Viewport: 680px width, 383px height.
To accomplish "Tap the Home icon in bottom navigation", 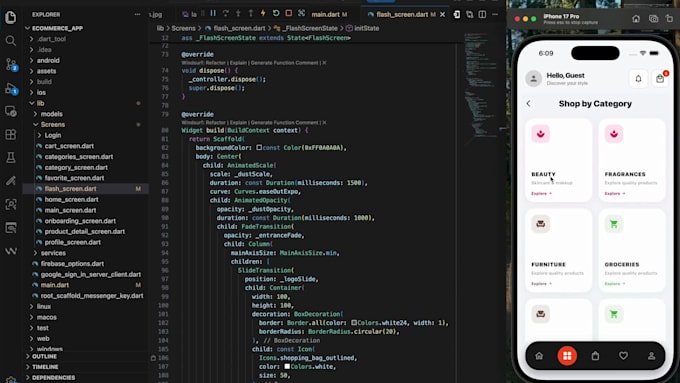I will 539,356.
